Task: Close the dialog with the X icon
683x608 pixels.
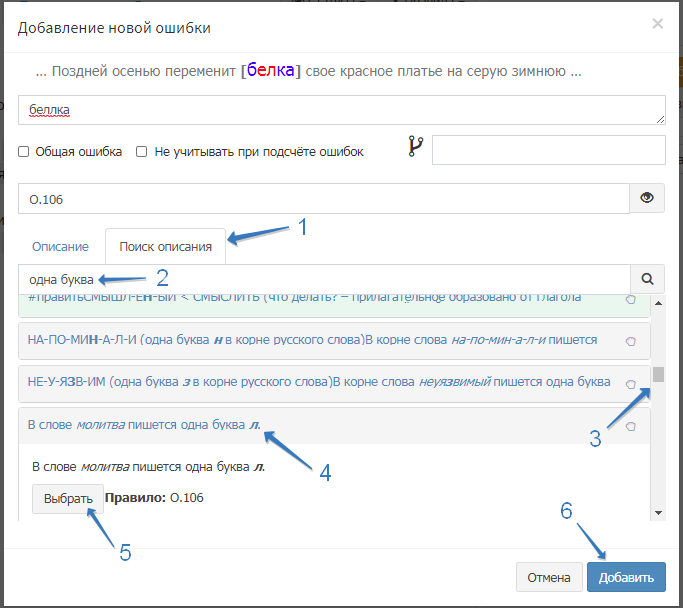Action: pos(657,23)
